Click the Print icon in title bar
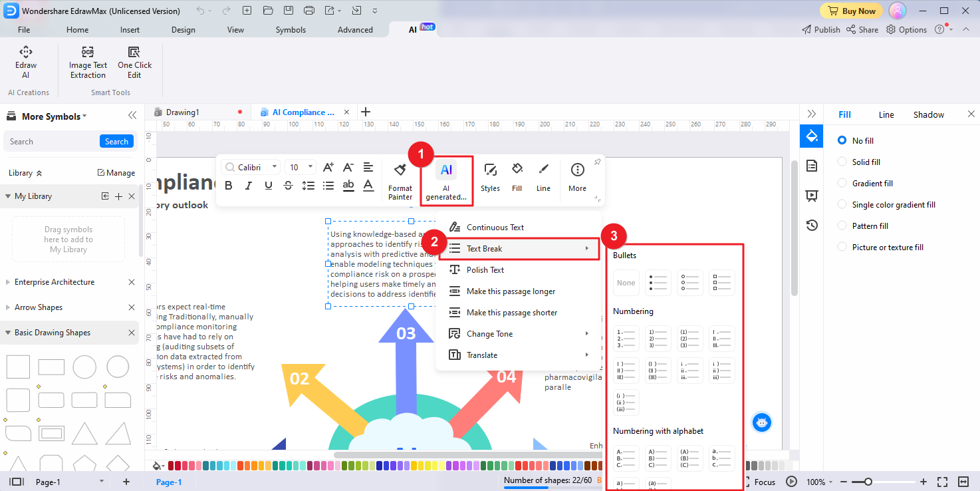Image resolution: width=980 pixels, height=491 pixels. tap(308, 11)
